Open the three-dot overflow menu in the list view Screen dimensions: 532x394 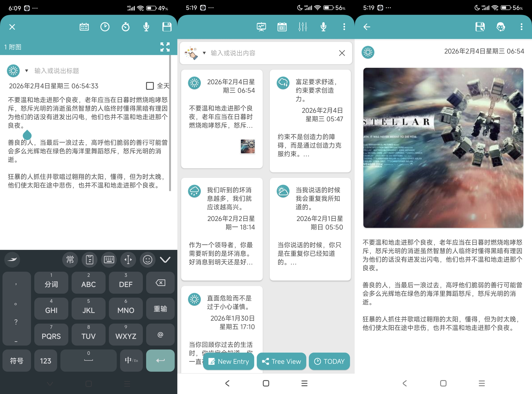(x=344, y=27)
